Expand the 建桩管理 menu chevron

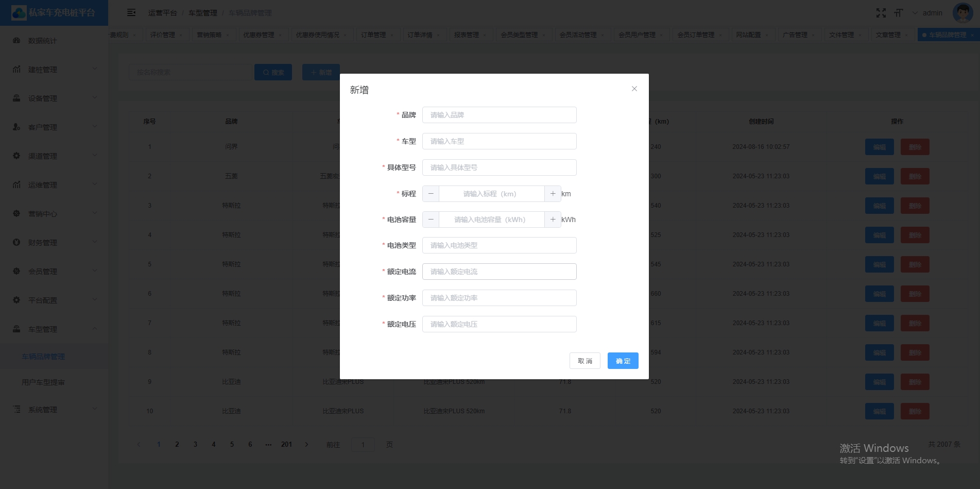click(x=95, y=69)
